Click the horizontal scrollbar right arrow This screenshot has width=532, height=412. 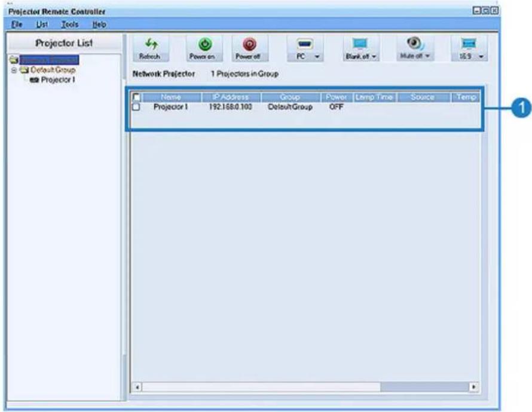[473, 386]
